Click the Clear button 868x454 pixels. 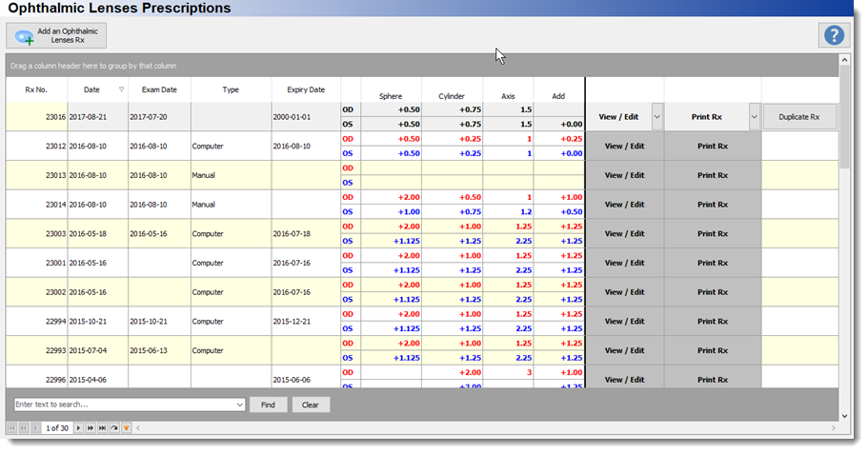(310, 405)
